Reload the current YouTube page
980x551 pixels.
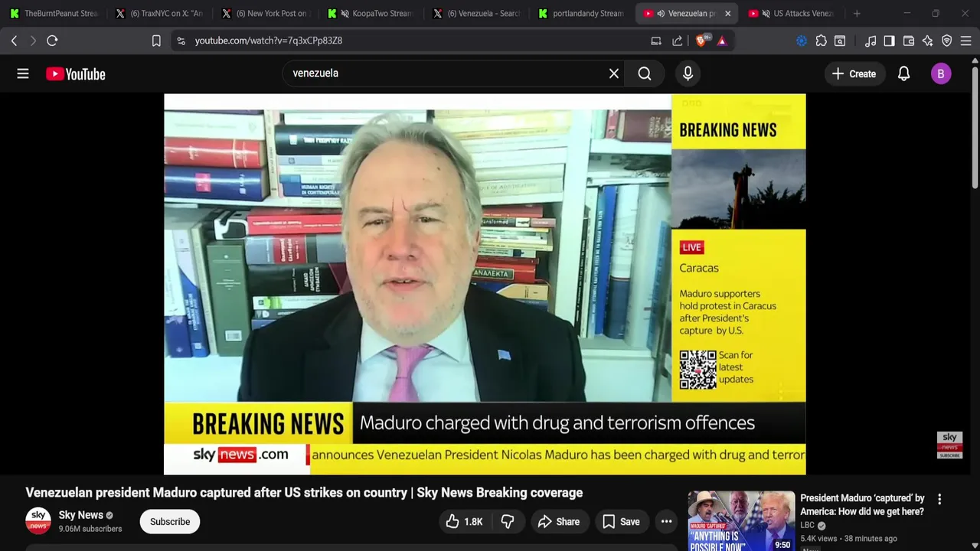coord(52,41)
